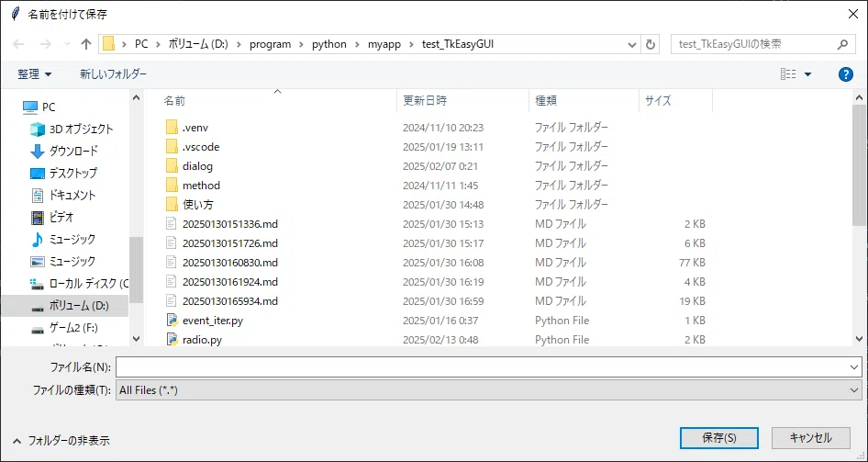Click program in the address path
Screen dimensions: 868x462
pyautogui.click(x=270, y=44)
